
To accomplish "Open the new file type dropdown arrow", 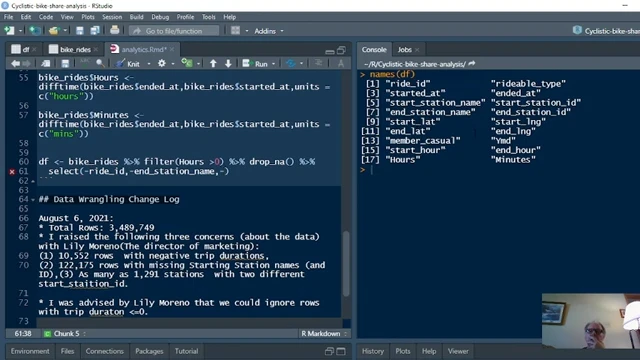I will [20, 31].
